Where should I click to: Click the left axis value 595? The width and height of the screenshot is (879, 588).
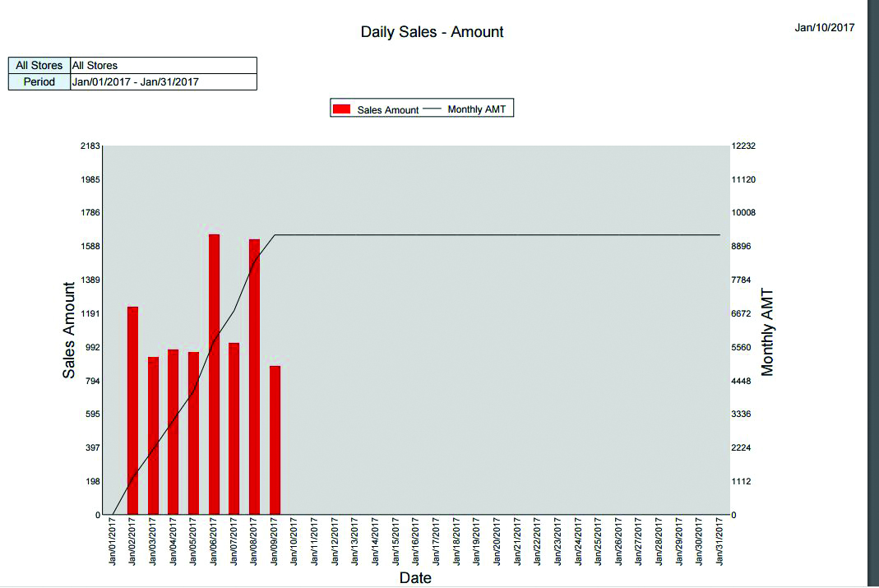[x=92, y=414]
